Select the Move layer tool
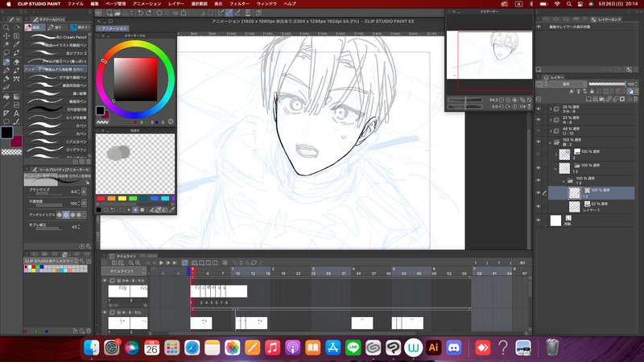The image size is (644, 362). [6, 36]
